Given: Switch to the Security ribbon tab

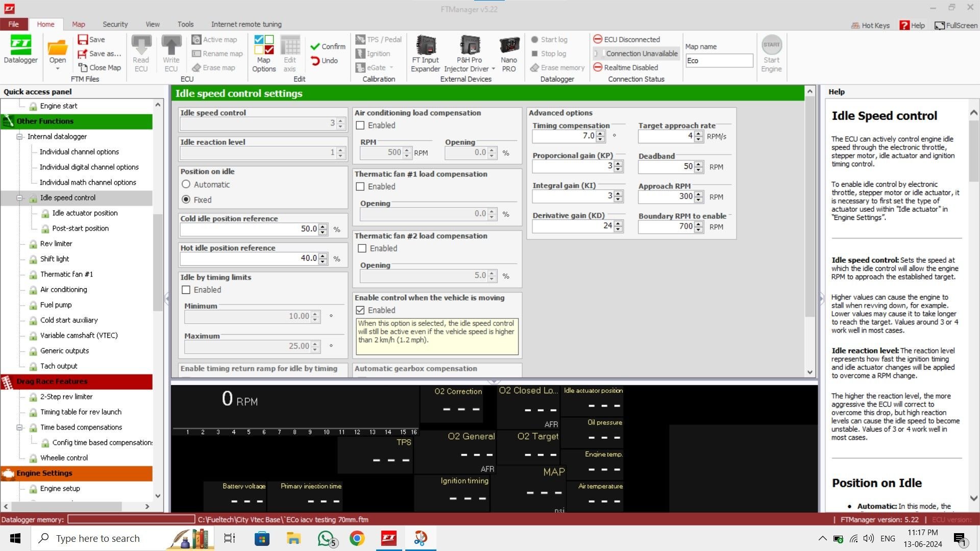Looking at the screenshot, I should click(x=115, y=24).
